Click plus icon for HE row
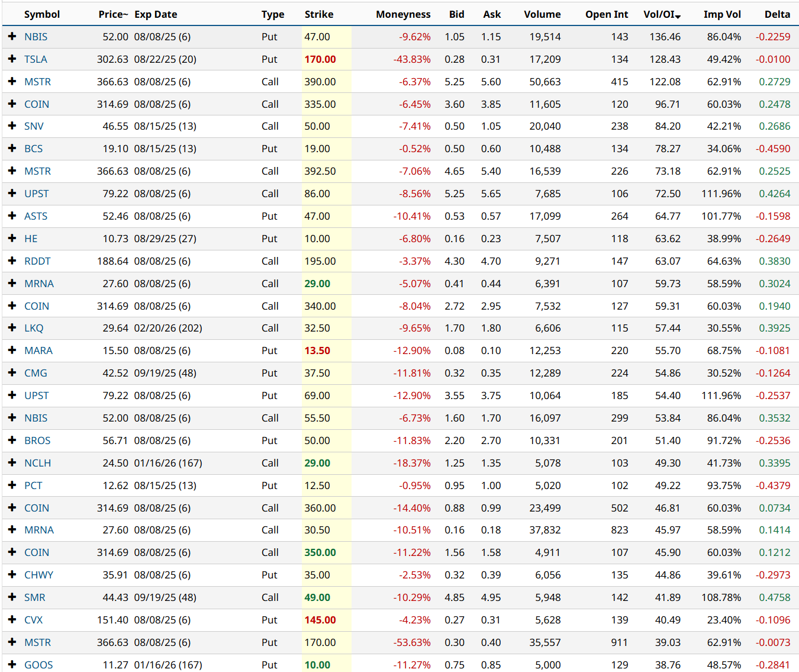Screen dimensions: 799x672 pyautogui.click(x=12, y=239)
